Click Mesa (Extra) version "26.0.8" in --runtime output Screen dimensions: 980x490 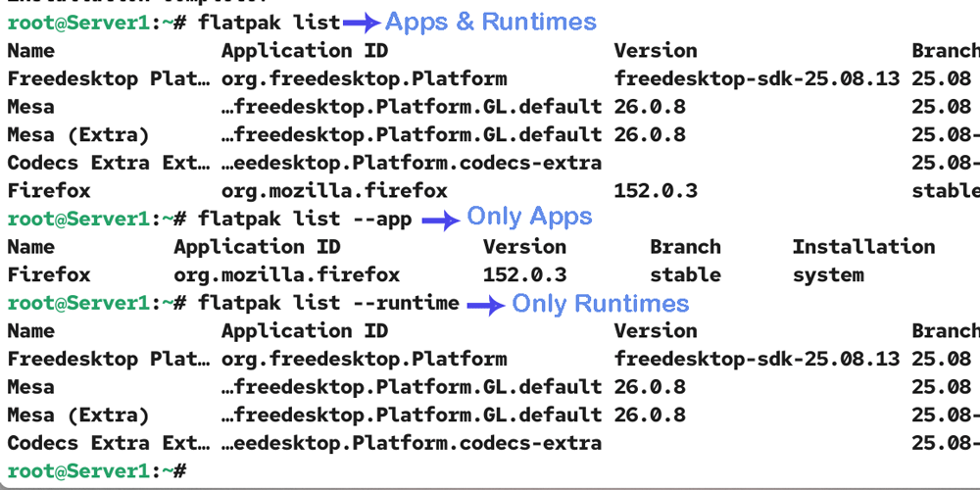click(650, 415)
